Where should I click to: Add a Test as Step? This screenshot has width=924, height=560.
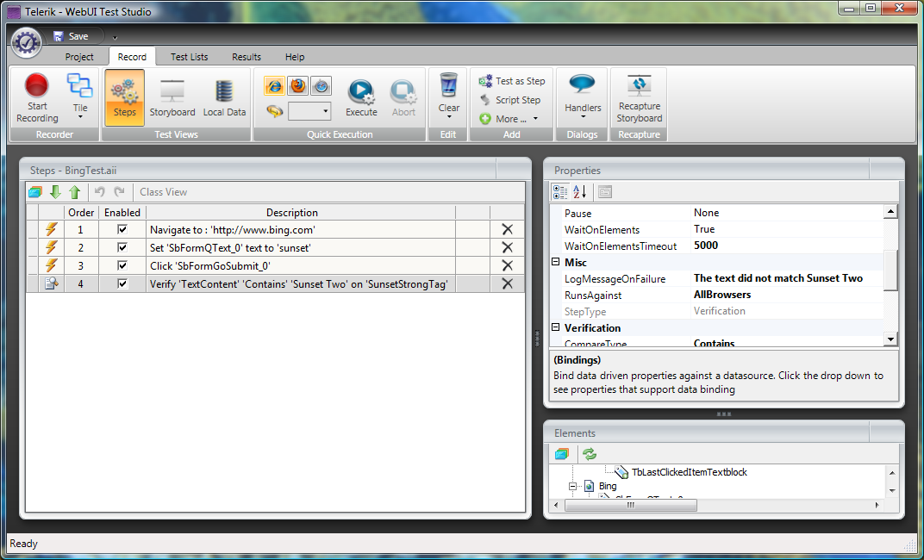[x=512, y=81]
